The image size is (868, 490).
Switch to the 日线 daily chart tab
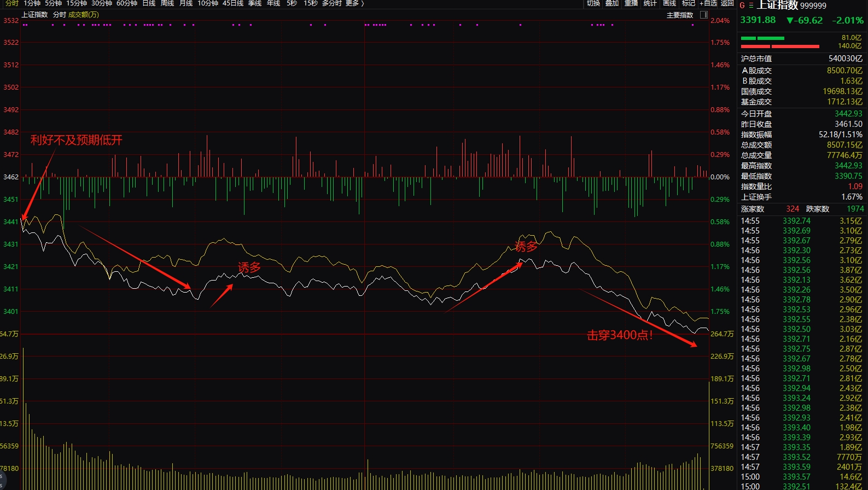tap(149, 3)
